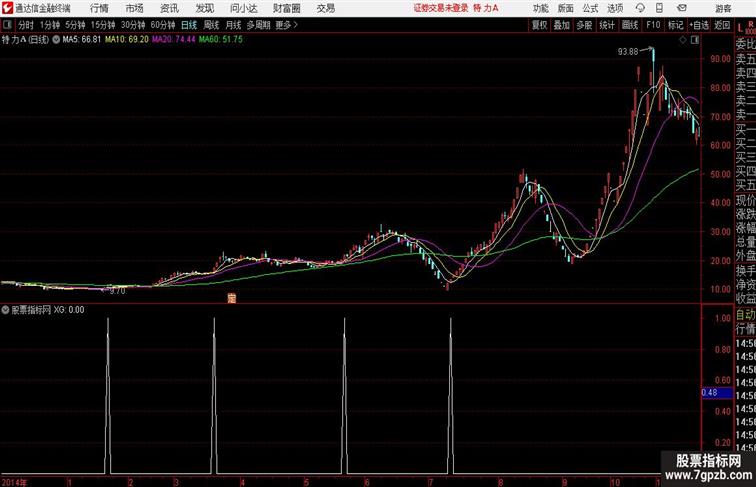Open the 公式 menu
Viewport: 756px width, 487px height.
click(590, 8)
